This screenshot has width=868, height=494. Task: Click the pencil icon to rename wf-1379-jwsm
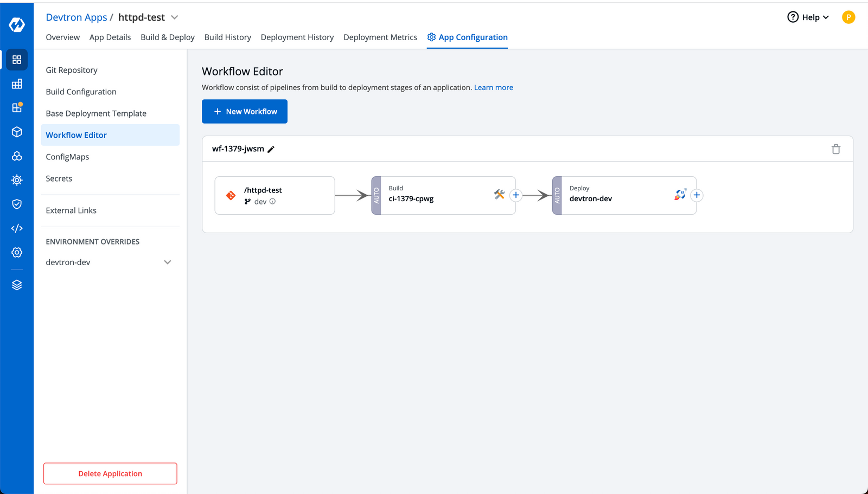coord(271,149)
